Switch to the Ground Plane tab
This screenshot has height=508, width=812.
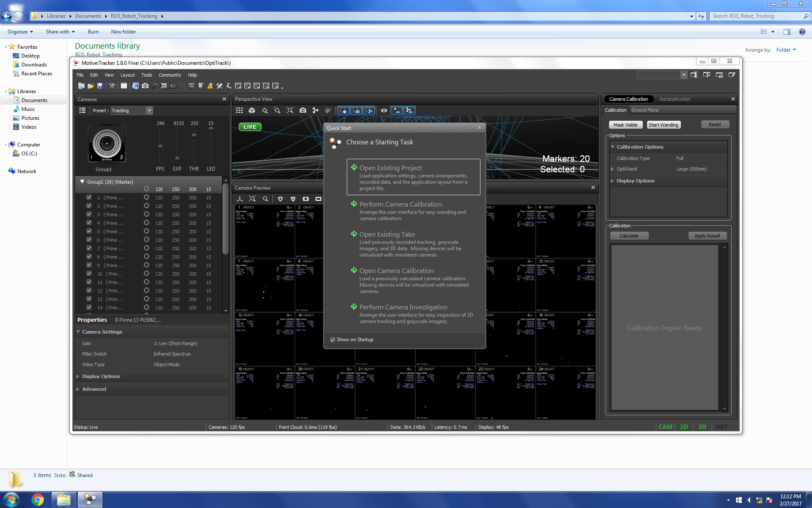tap(645, 110)
